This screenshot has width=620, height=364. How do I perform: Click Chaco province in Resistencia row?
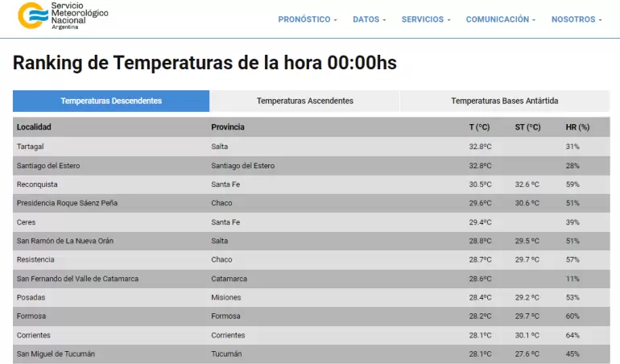pyautogui.click(x=221, y=259)
